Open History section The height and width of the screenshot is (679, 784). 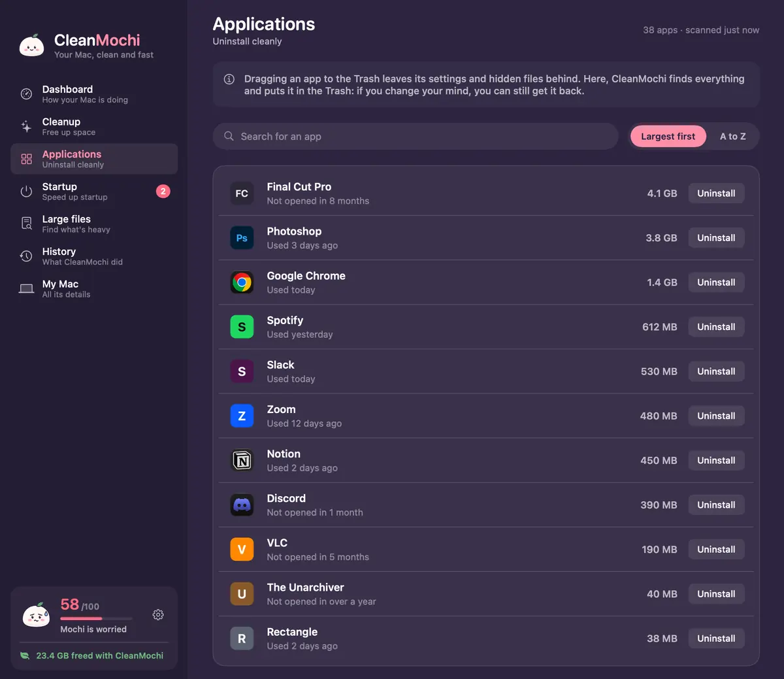click(x=94, y=256)
